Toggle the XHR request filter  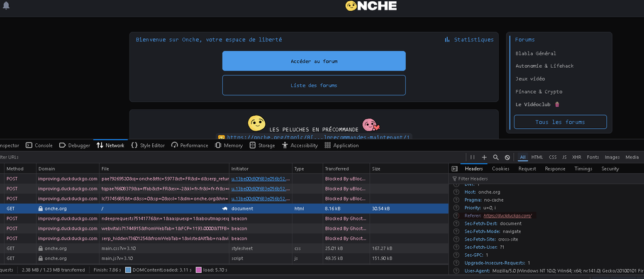tap(577, 157)
